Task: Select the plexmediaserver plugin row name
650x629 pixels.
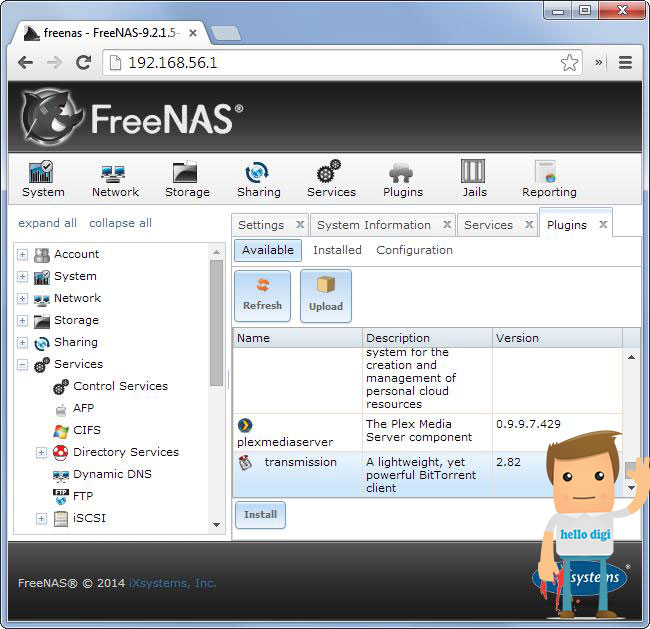Action: pyautogui.click(x=285, y=442)
